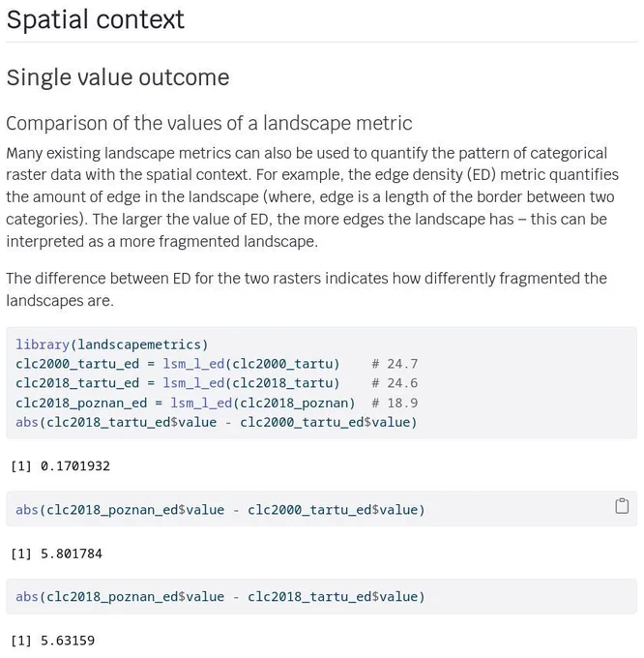Select the # 24.7 code comment
644x658 pixels.
tap(395, 364)
